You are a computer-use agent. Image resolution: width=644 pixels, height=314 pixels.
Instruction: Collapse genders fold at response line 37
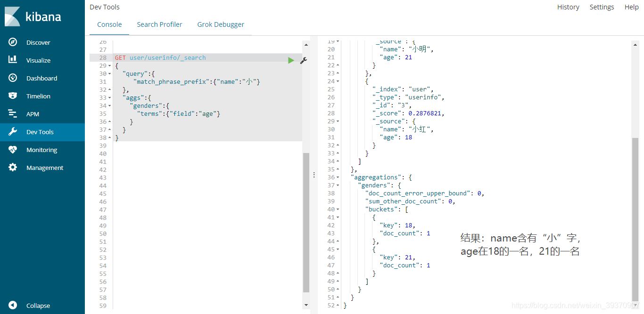[x=338, y=185]
